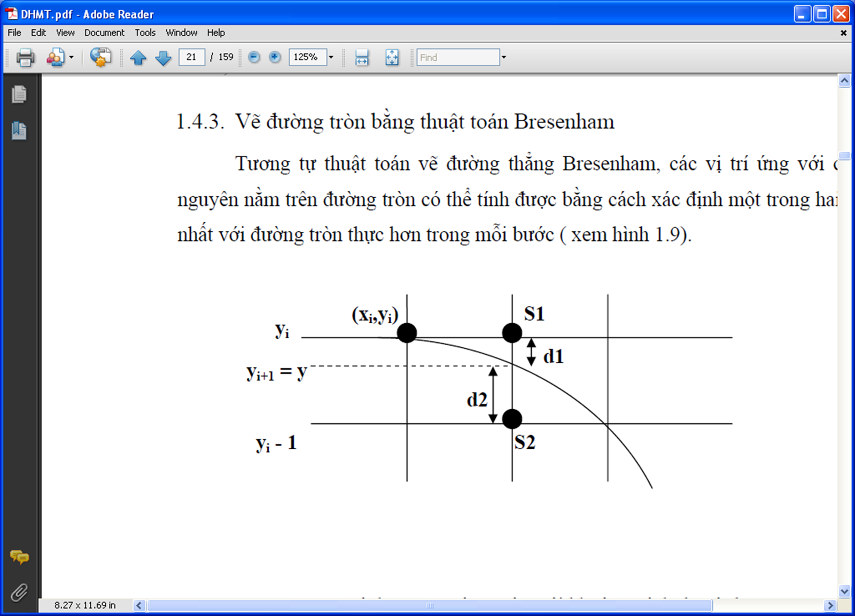The width and height of the screenshot is (855, 616).
Task: Click the horizontal scrollbar right arrow
Action: click(830, 605)
